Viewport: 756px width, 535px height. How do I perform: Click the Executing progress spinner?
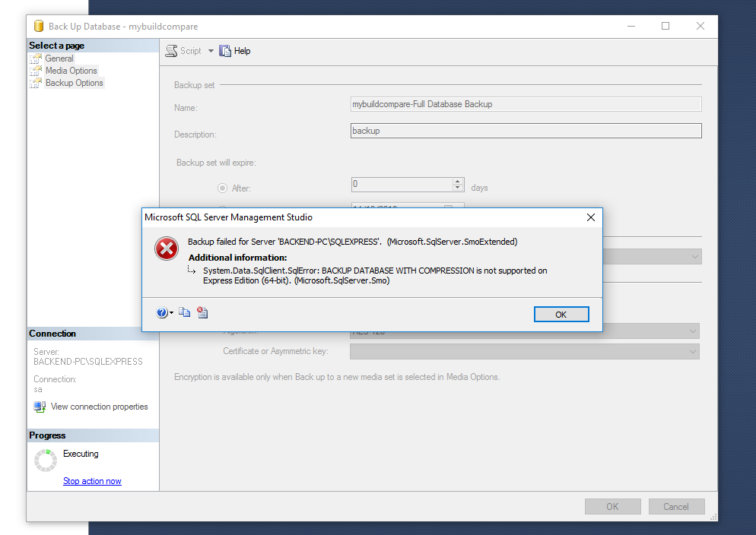click(46, 461)
